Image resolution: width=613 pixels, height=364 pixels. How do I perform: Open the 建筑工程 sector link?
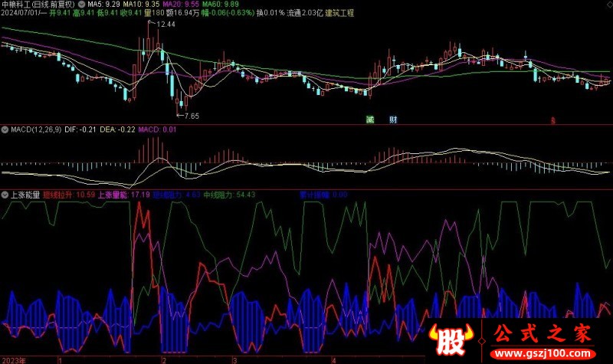[x=339, y=13]
